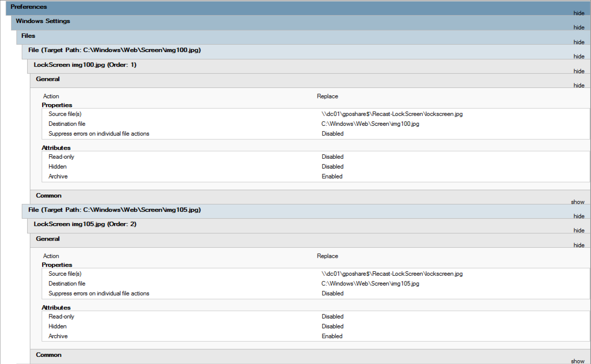
Task: Click the first Archive Enabled value
Action: point(332,177)
